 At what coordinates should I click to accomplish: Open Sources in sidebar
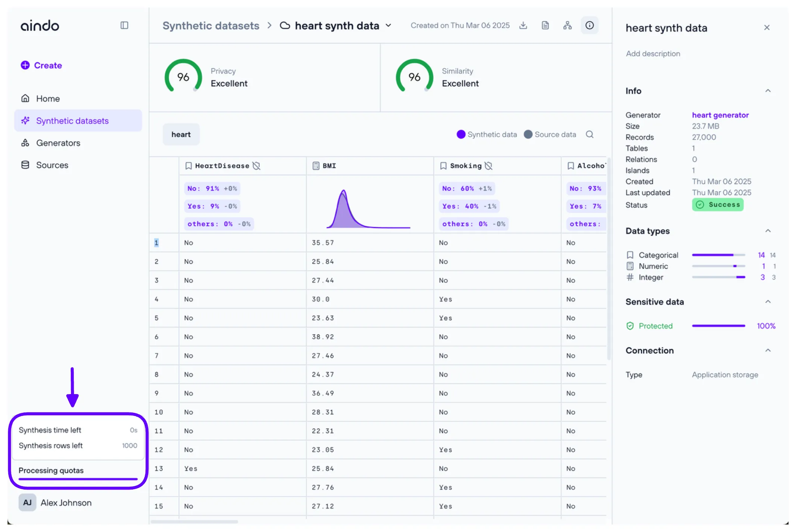coord(52,165)
